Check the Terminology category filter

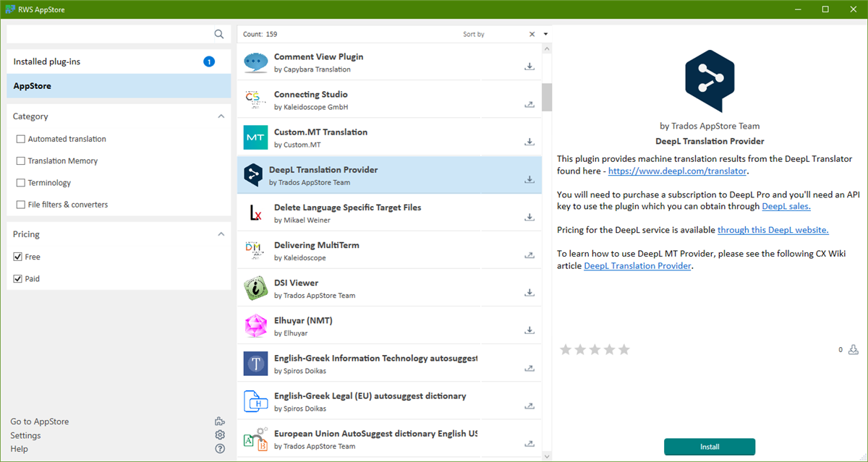tap(21, 182)
